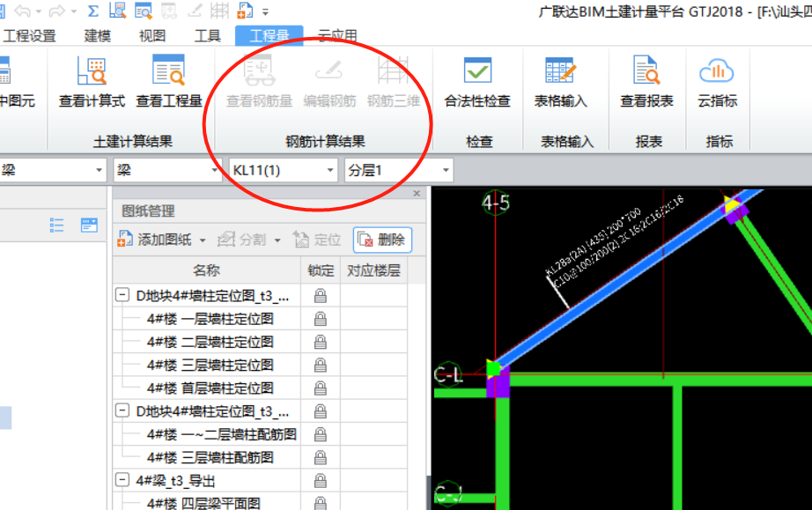Open 查看计算式 in the ribbon
The height and width of the screenshot is (510, 812).
tap(92, 82)
